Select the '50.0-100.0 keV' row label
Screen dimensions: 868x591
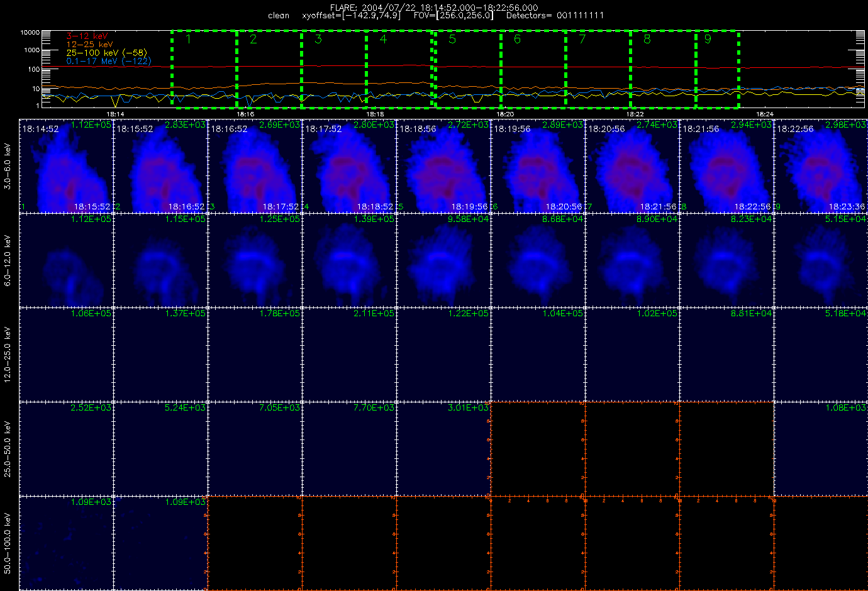[x=8, y=543]
